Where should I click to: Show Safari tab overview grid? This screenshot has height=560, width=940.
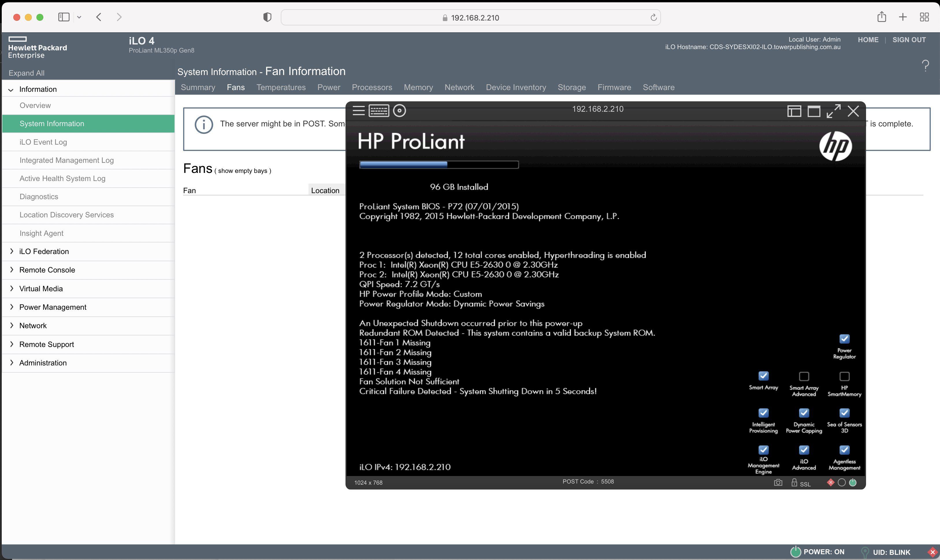tap(924, 17)
